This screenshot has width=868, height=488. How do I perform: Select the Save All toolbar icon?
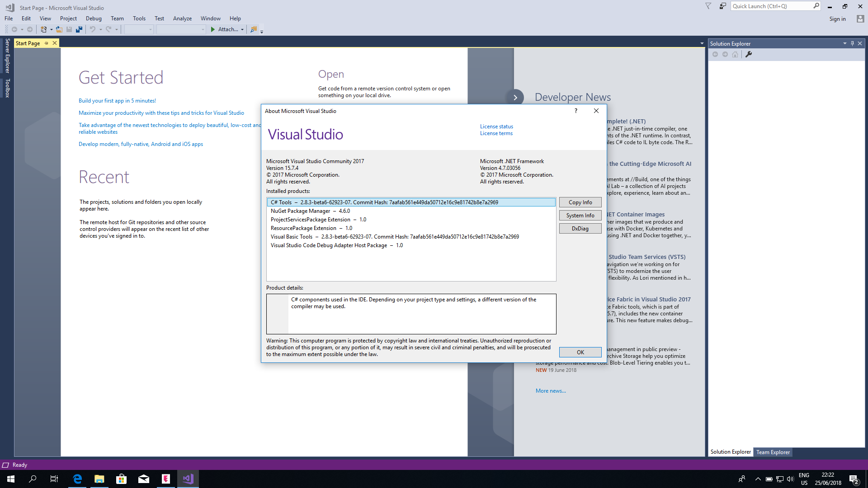tap(79, 29)
